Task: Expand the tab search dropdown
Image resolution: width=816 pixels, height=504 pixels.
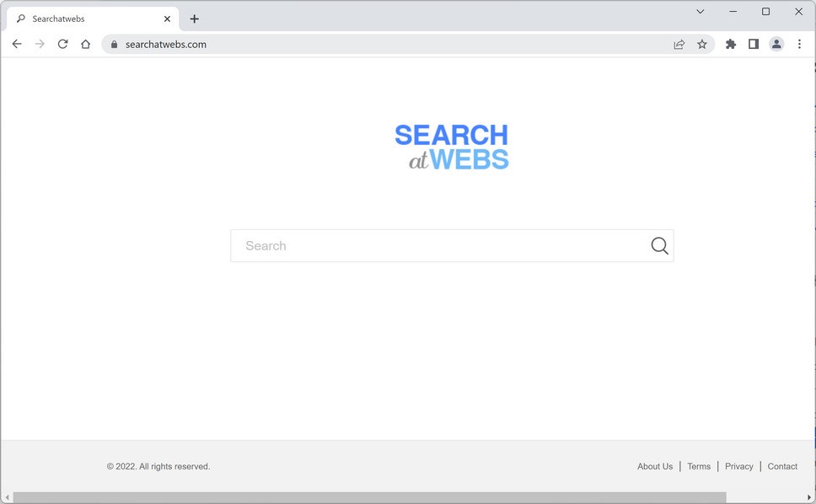Action: (701, 12)
